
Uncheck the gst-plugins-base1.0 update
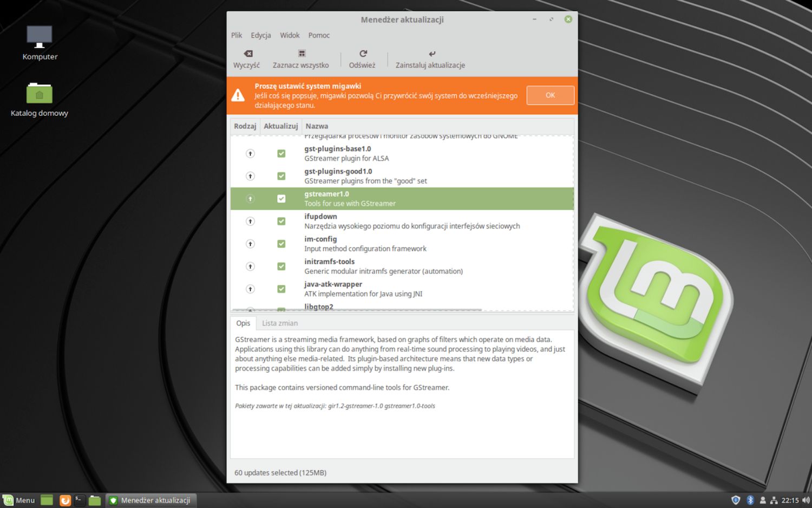281,154
